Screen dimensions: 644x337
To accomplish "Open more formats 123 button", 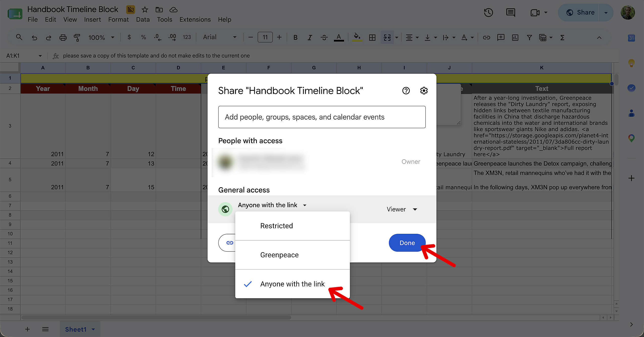I will [187, 37].
